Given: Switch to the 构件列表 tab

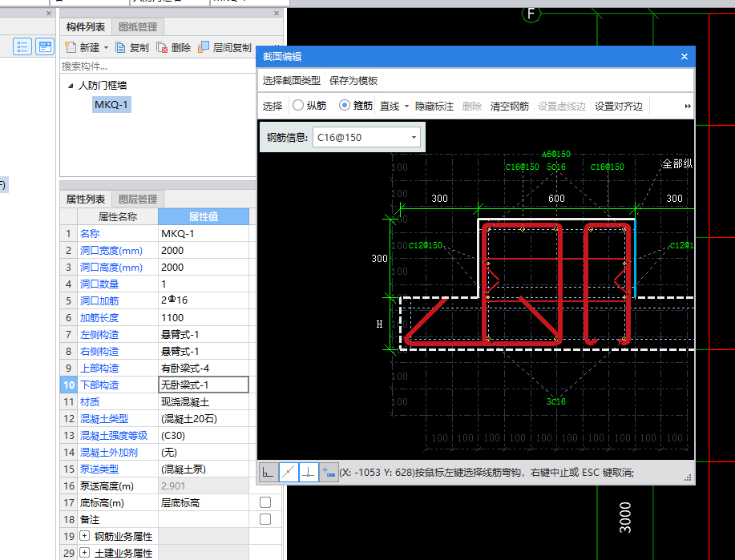Looking at the screenshot, I should click(x=86, y=27).
